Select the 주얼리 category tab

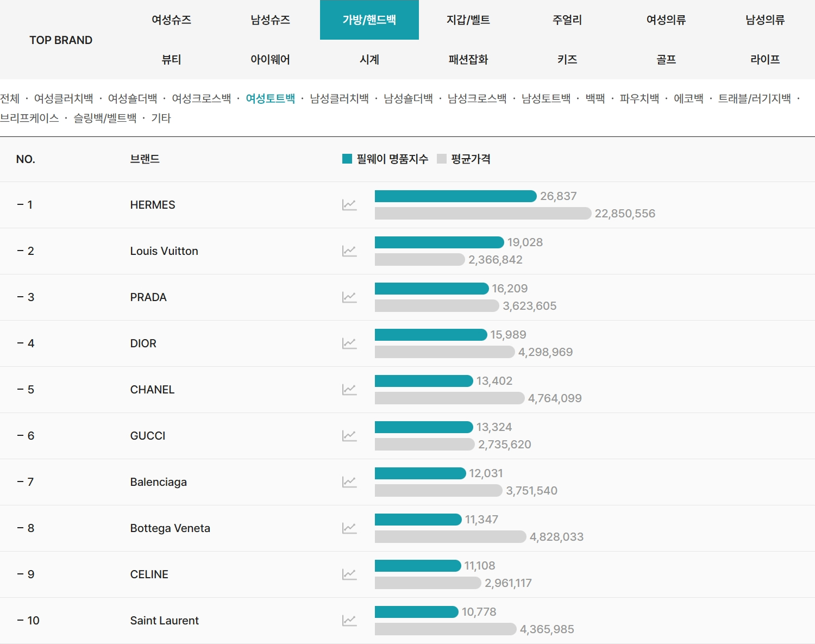pyautogui.click(x=567, y=20)
